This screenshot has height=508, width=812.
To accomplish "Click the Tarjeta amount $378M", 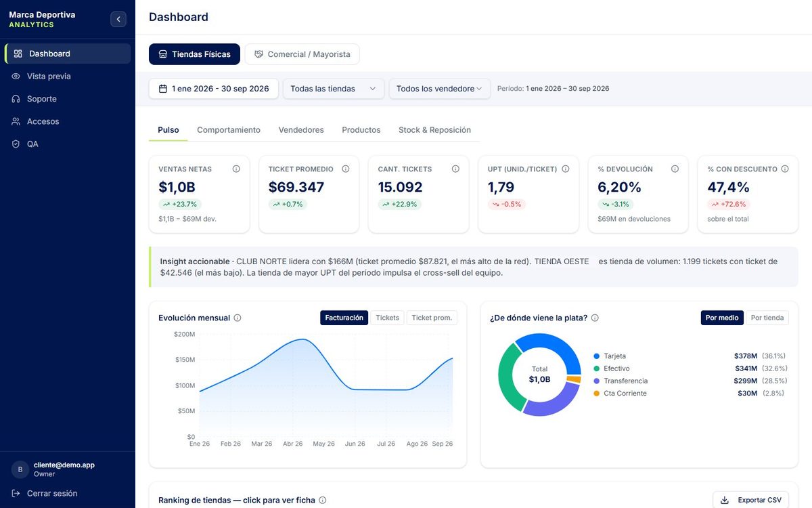I will click(746, 356).
